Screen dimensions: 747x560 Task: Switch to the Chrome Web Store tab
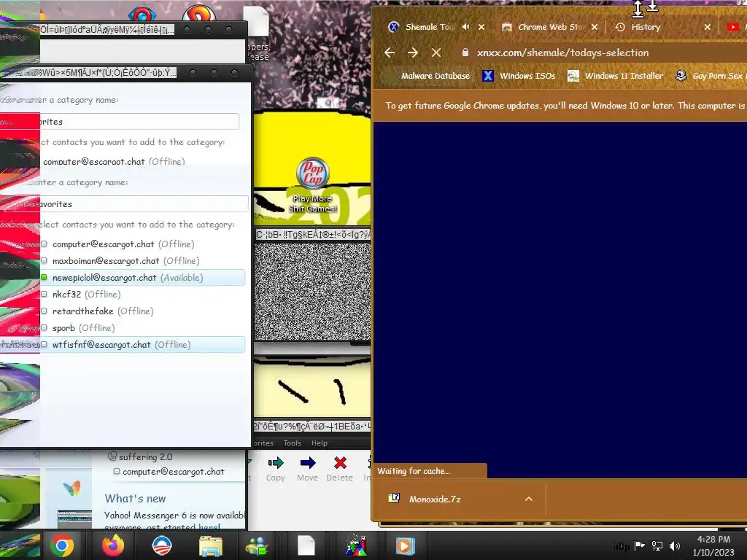click(550, 27)
